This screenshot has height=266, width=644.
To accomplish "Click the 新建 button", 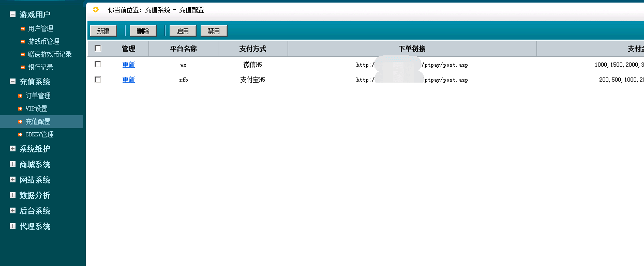I will [x=103, y=31].
